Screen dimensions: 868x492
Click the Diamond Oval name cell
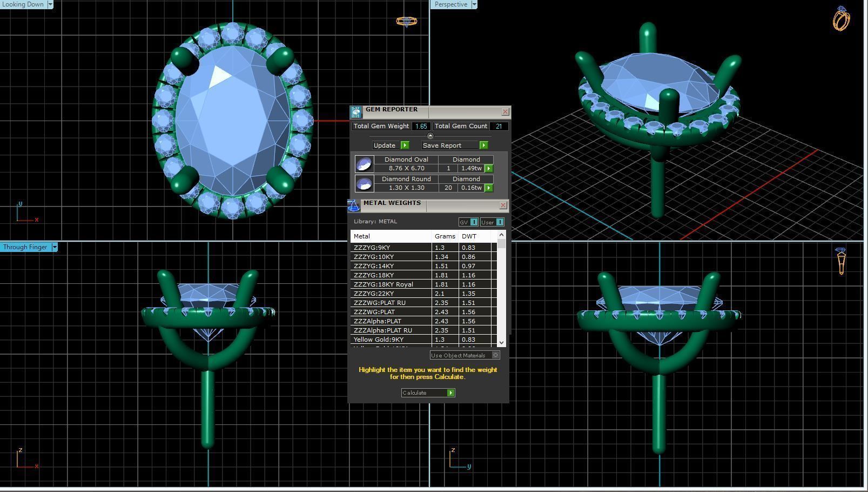coord(406,160)
